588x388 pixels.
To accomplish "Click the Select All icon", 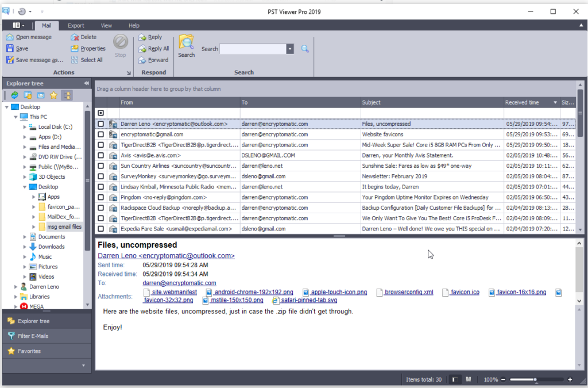I will click(x=75, y=60).
